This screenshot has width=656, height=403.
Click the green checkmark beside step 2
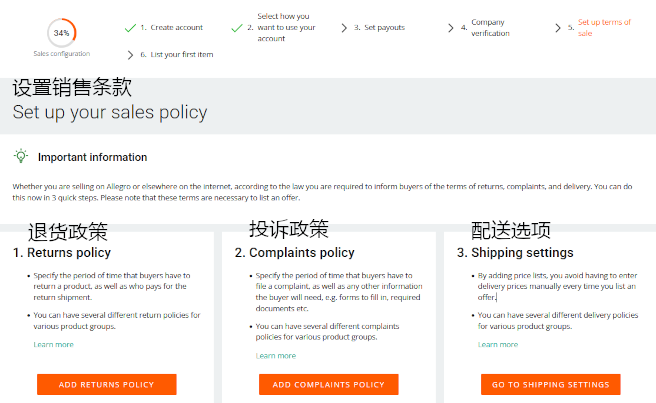pyautogui.click(x=237, y=28)
